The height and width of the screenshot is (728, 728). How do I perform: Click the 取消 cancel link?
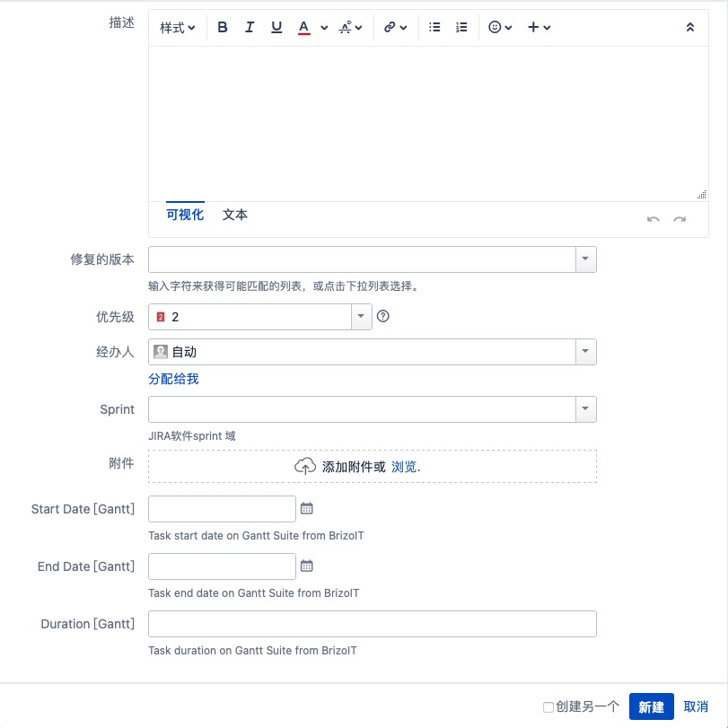click(696, 706)
